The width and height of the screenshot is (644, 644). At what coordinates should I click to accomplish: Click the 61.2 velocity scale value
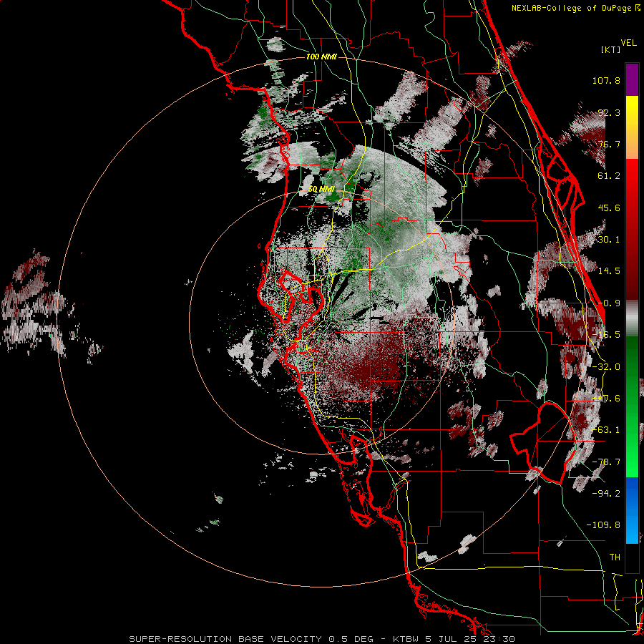(x=609, y=176)
